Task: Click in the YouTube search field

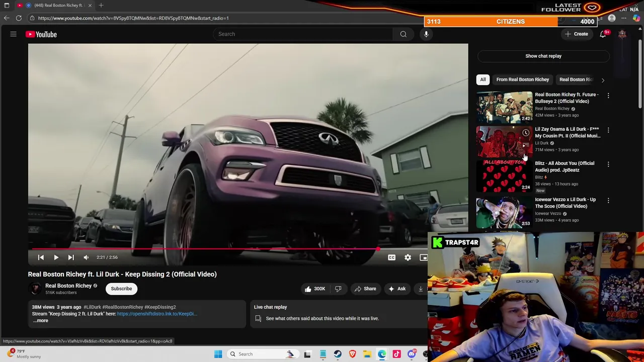Action: coord(303,34)
